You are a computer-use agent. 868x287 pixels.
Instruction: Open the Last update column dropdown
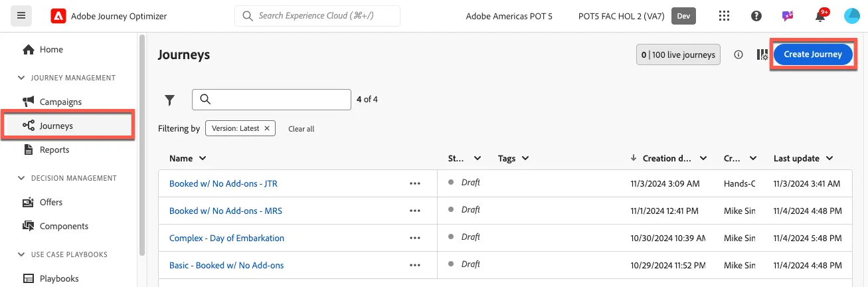click(829, 159)
